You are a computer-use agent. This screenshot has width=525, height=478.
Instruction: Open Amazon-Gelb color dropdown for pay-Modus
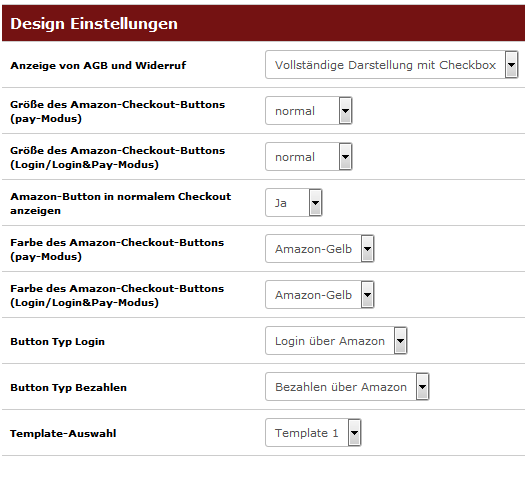pos(320,248)
